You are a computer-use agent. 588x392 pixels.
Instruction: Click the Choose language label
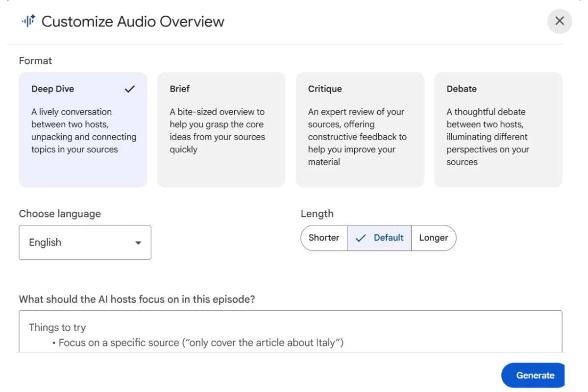[60, 214]
